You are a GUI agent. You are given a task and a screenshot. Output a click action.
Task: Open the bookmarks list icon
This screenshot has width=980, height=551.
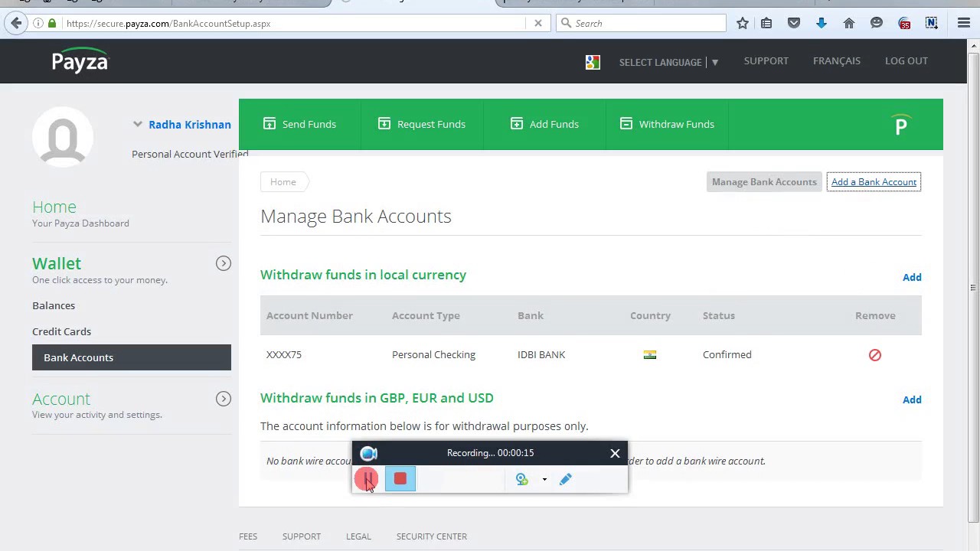point(766,23)
